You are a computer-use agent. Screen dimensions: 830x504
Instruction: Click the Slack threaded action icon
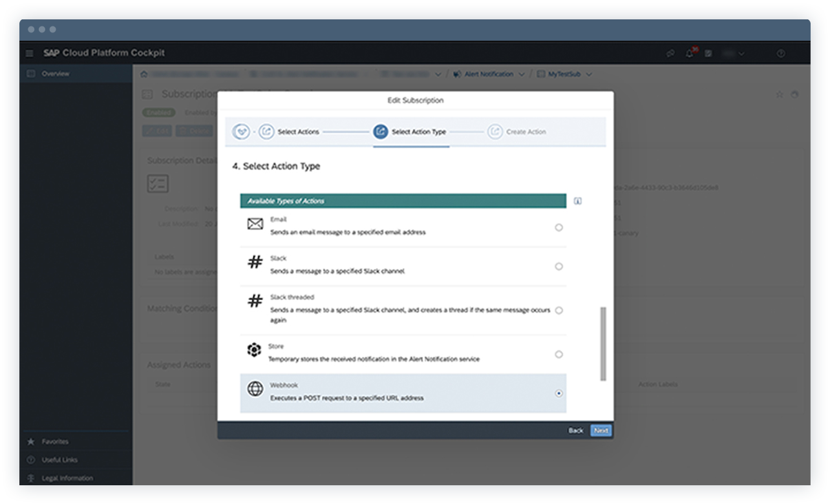coord(255,302)
